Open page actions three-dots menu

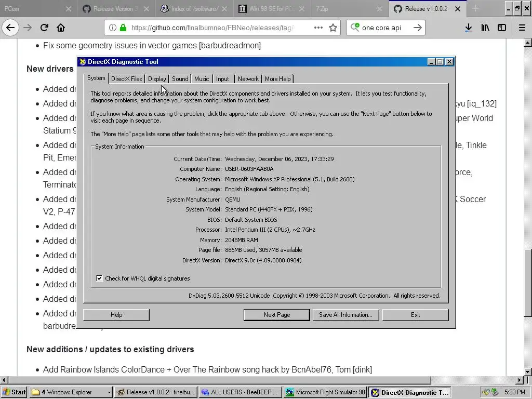pyautogui.click(x=318, y=28)
